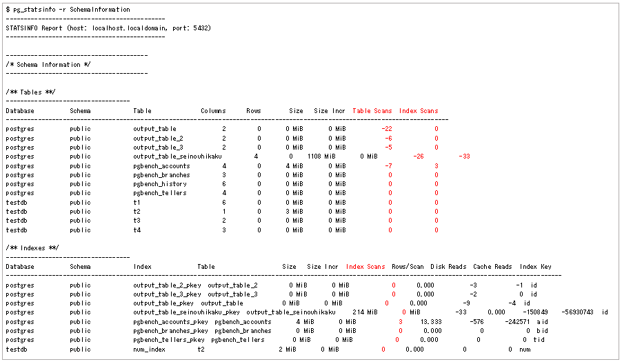This screenshot has width=622, height=364.
Task: Click the -22 table scans value
Action: point(386,129)
